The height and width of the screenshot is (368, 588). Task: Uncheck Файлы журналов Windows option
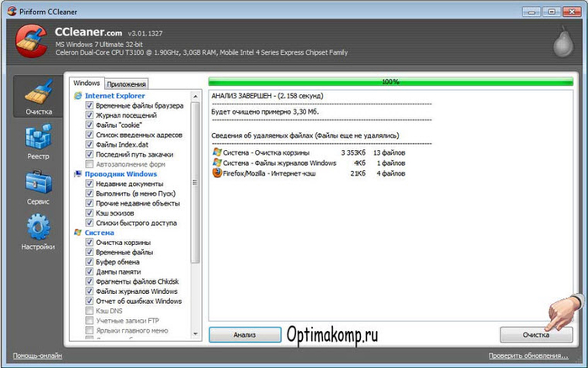pos(89,291)
